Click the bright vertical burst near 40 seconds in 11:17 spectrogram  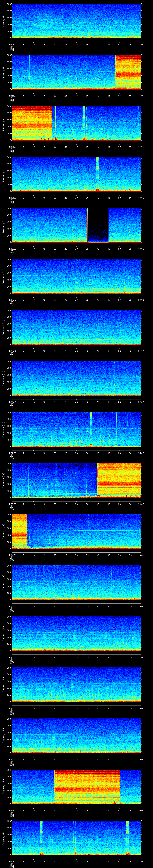[98, 174]
